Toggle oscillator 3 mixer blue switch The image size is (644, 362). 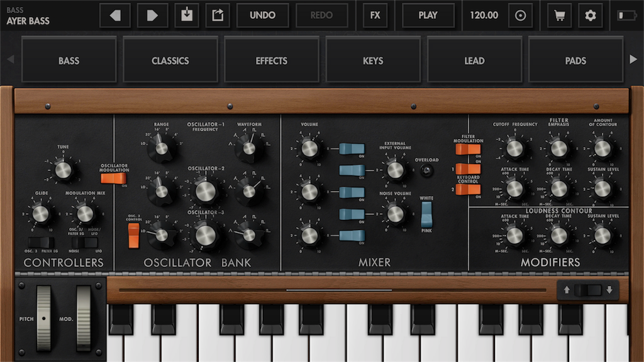pyautogui.click(x=352, y=236)
